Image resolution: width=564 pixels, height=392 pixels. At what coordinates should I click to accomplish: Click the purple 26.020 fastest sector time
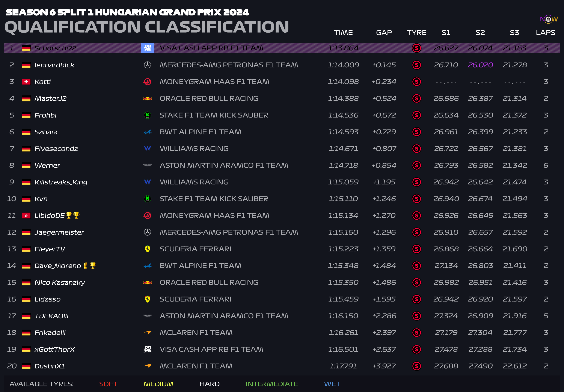(x=480, y=65)
